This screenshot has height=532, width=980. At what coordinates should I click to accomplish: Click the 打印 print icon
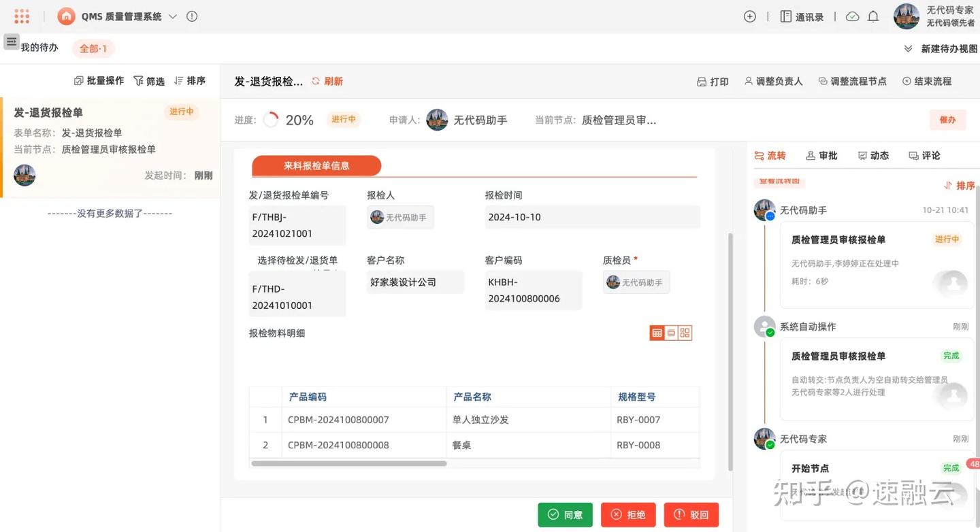point(712,80)
